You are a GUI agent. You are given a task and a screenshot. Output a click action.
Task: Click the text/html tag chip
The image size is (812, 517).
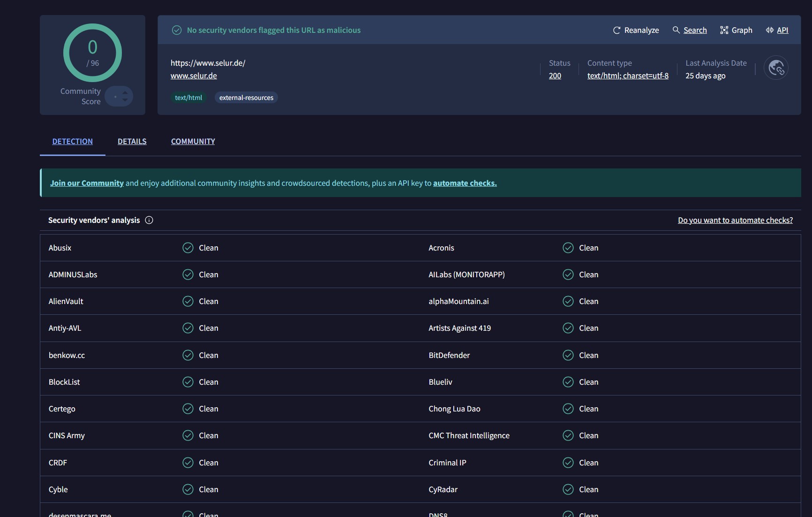click(188, 98)
